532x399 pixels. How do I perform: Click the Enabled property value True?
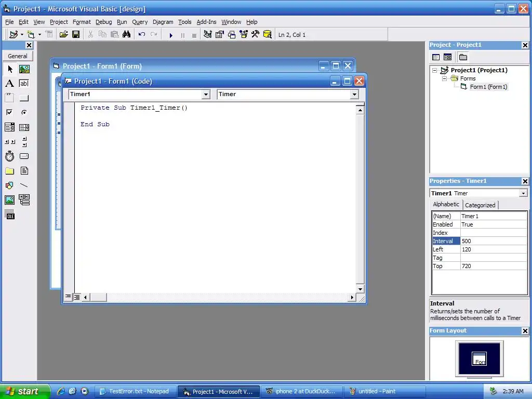[494, 224]
